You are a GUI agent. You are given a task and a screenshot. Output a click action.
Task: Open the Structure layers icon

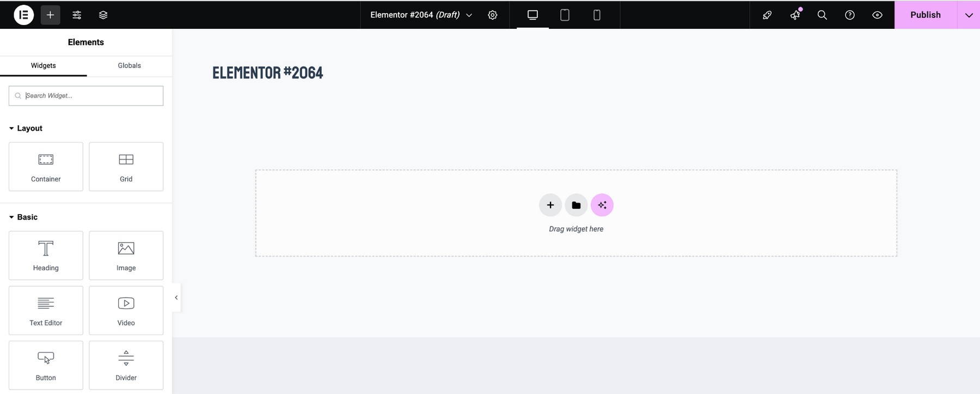pyautogui.click(x=103, y=15)
